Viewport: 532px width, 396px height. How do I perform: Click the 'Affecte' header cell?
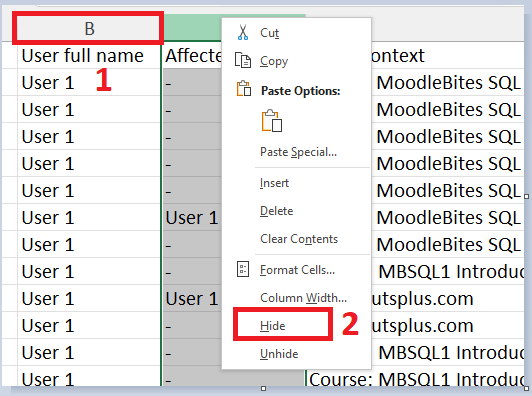192,55
